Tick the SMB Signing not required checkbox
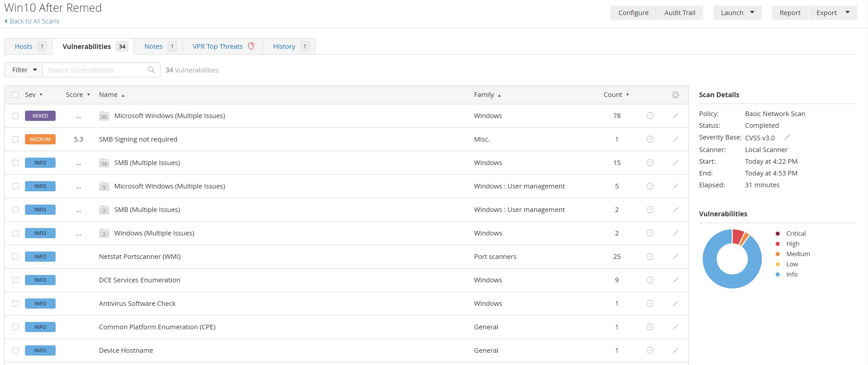This screenshot has height=365, width=868. click(16, 140)
